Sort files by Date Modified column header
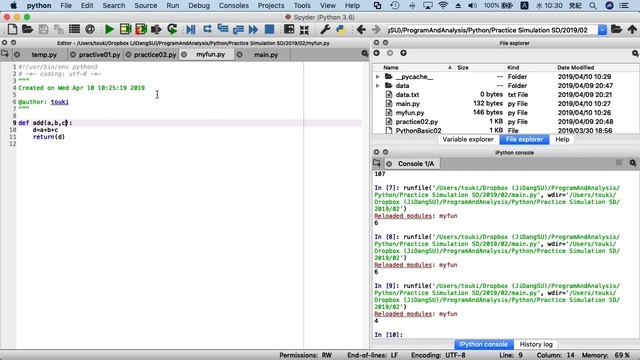 [x=576, y=67]
